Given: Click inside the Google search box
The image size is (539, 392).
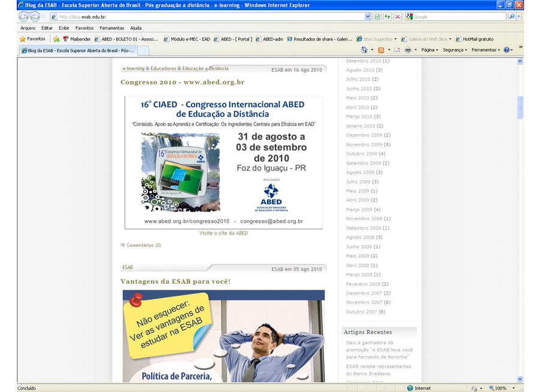Looking at the screenshot, I should tap(459, 17).
